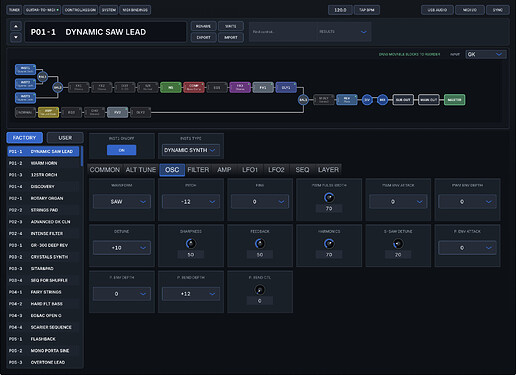Select the FV1 foot volume block
The image size is (516, 375).
pos(263,87)
